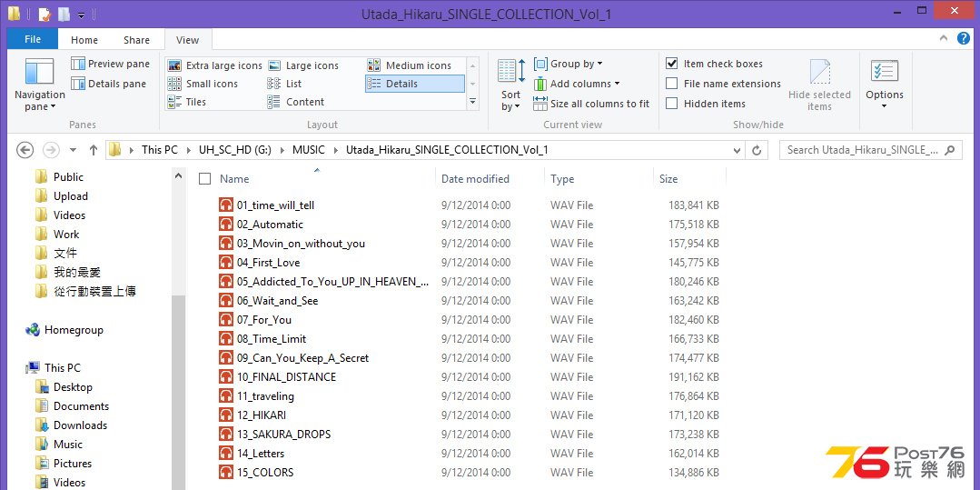Enable Hidden items checkbox
The image size is (980, 490).
[x=672, y=104]
